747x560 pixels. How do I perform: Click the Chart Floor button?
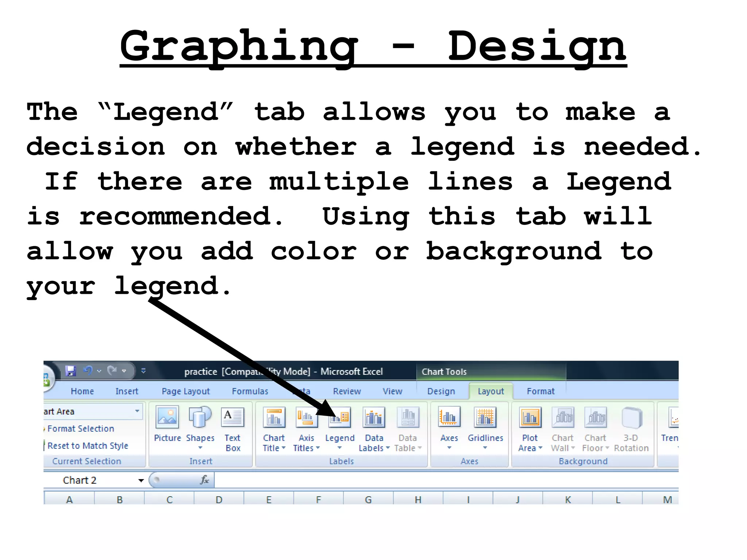point(596,429)
